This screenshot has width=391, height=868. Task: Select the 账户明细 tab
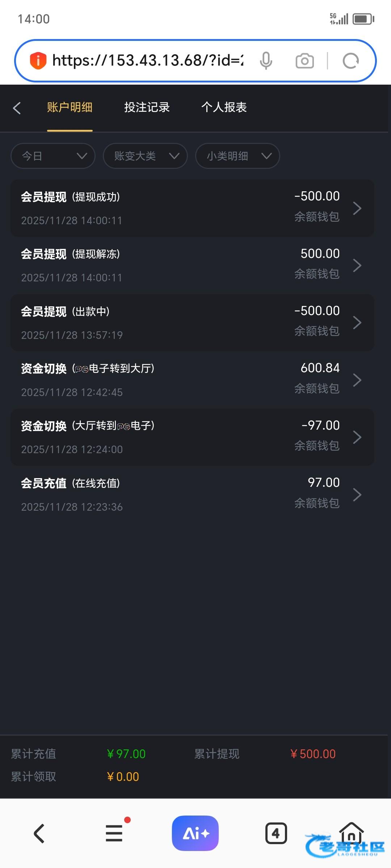pyautogui.click(x=70, y=107)
